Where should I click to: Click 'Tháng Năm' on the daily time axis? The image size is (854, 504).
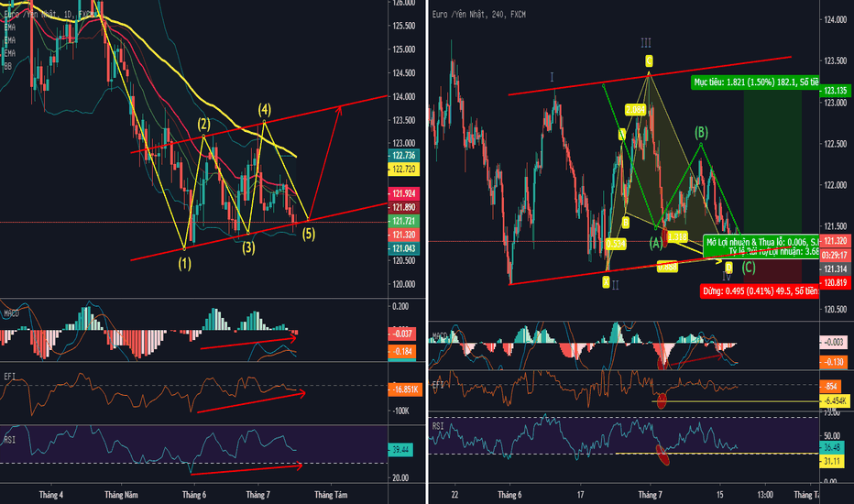(x=121, y=495)
